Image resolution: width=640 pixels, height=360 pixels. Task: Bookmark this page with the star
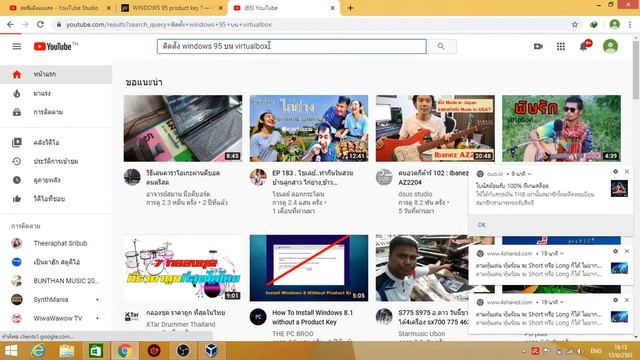(575, 24)
